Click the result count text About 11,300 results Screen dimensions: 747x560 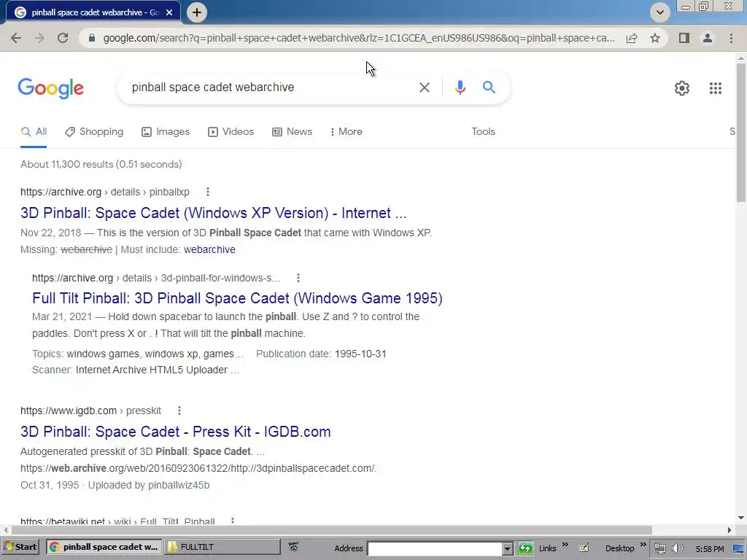coord(101,164)
